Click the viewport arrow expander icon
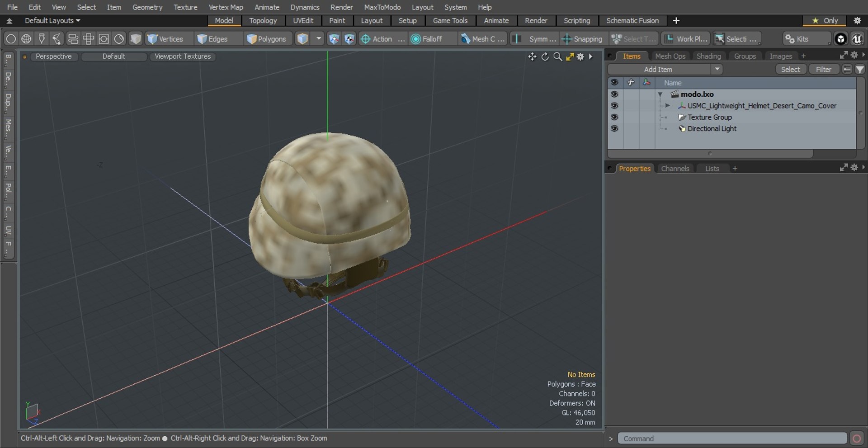The width and height of the screenshot is (868, 448). click(590, 57)
